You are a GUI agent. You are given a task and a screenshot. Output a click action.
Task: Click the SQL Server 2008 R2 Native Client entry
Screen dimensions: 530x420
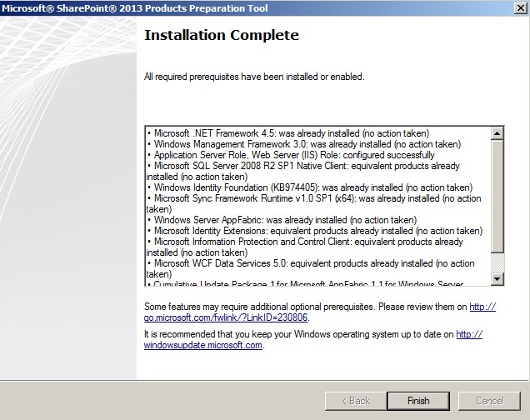tap(300, 166)
